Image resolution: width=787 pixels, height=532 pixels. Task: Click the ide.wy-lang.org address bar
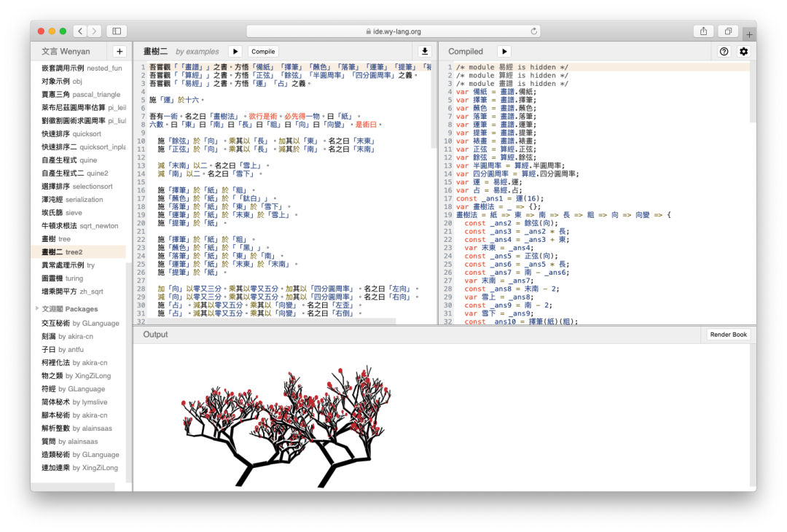393,31
